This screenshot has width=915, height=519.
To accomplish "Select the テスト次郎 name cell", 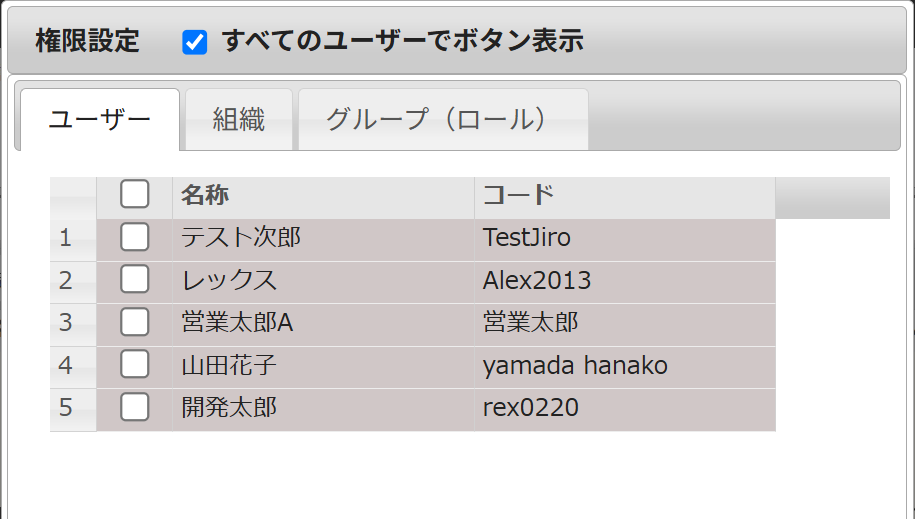I will pos(323,240).
